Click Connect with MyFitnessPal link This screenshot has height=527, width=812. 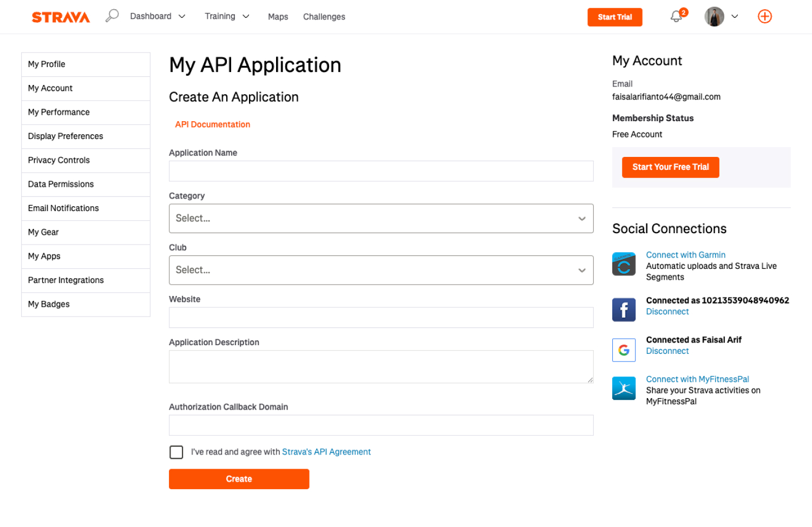coord(698,379)
